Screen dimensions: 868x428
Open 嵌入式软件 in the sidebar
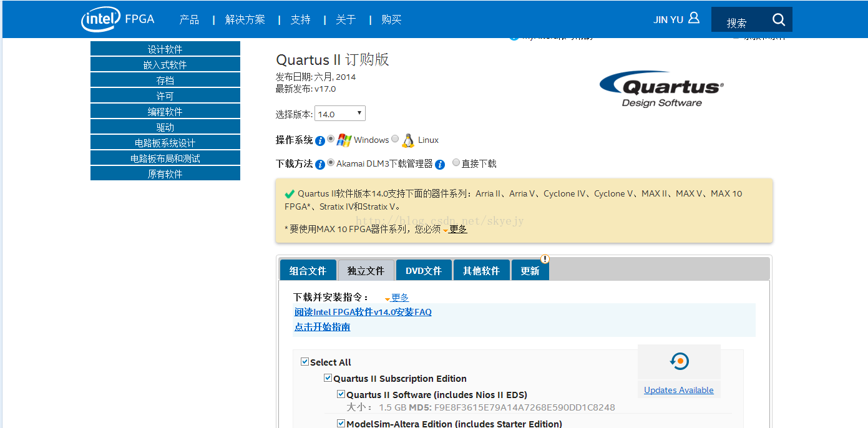tap(165, 64)
